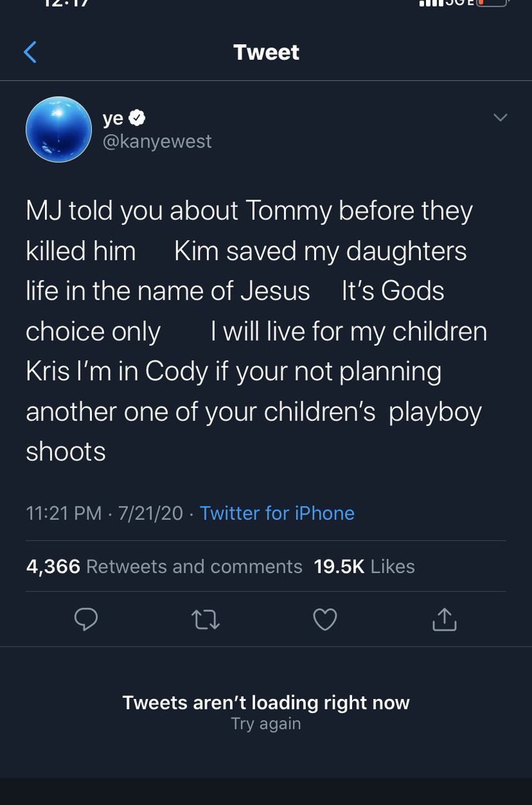The image size is (532, 805).
Task: Tap Try again to reload tweets
Action: [x=266, y=724]
